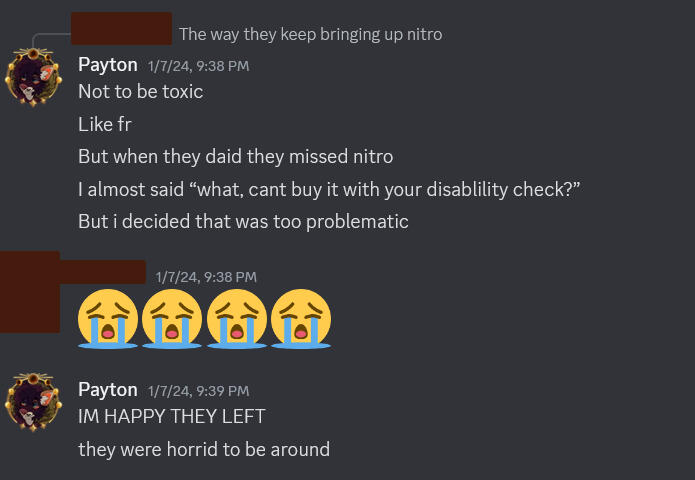Open Payton's avatar on the 9:39 PM message
The width and height of the screenshot is (695, 480).
tap(33, 402)
